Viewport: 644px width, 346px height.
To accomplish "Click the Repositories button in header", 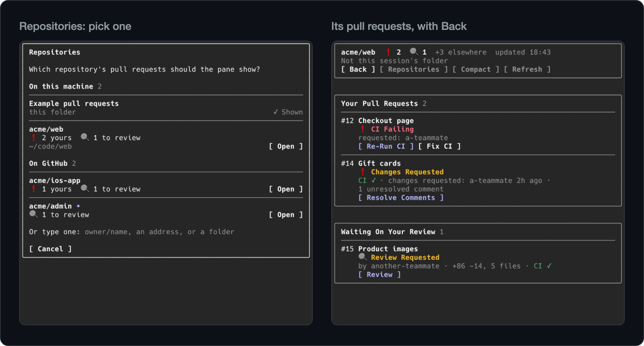I will pyautogui.click(x=414, y=69).
